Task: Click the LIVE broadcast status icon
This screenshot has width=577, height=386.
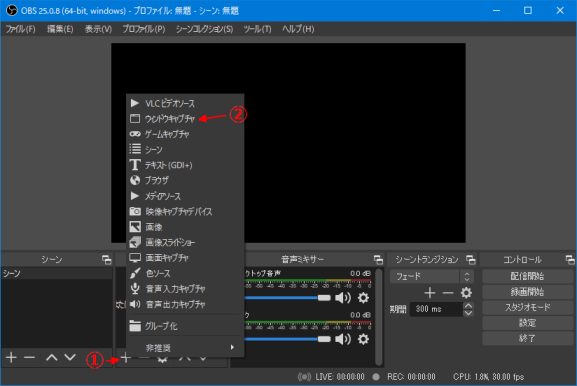Action: click(304, 377)
